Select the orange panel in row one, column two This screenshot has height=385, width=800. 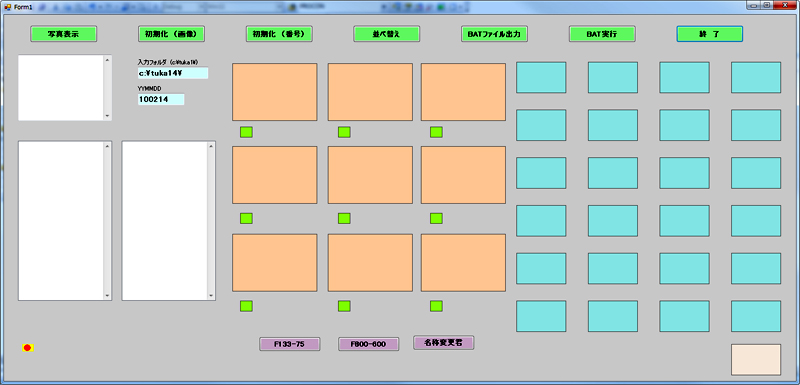[x=370, y=92]
